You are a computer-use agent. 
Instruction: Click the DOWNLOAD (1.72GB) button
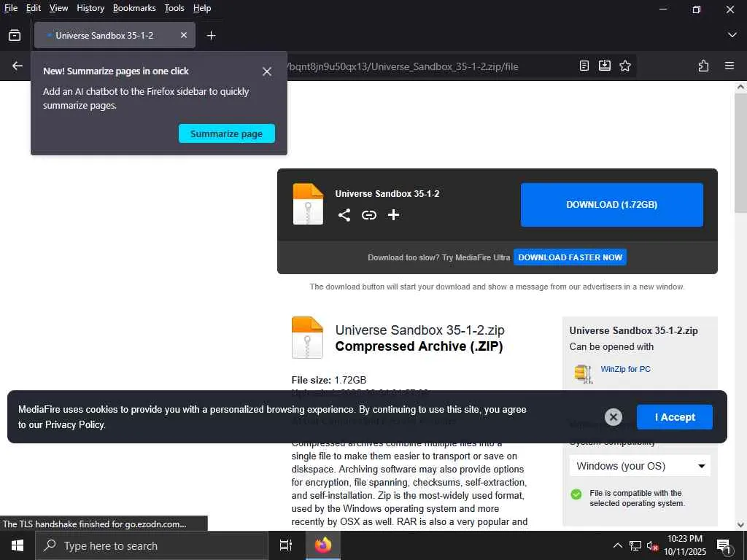(612, 205)
